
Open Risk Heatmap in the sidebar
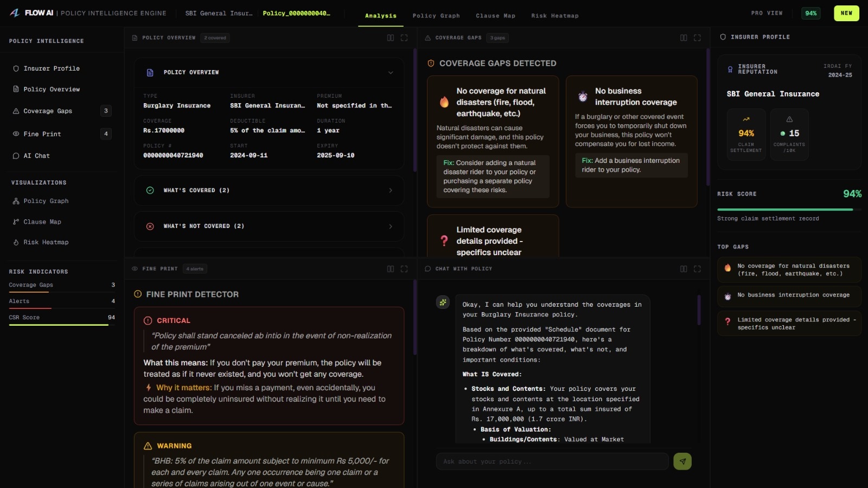[x=46, y=243]
